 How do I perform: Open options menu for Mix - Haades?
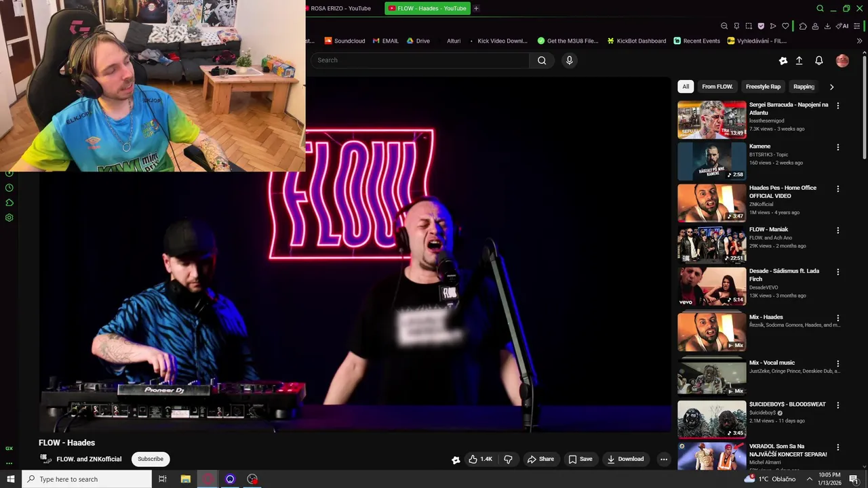coord(837,318)
